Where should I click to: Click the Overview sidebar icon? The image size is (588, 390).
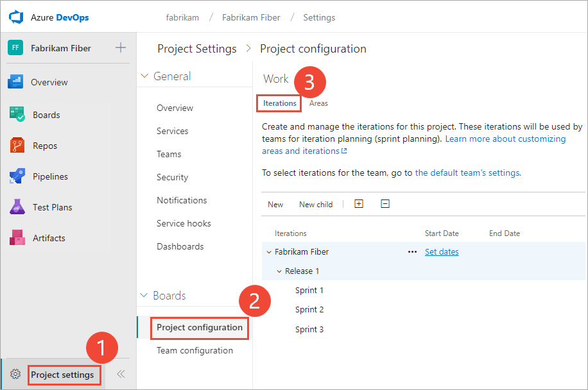16,82
